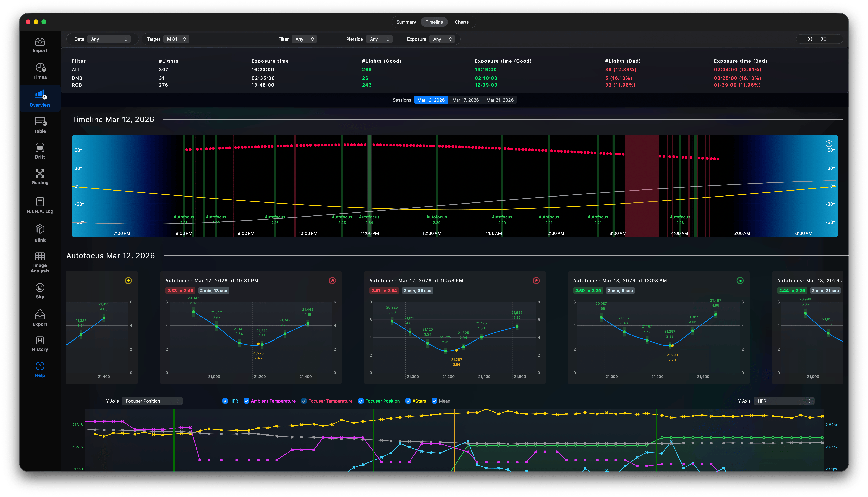
Task: Toggle the HFR checkbox
Action: pos(225,401)
